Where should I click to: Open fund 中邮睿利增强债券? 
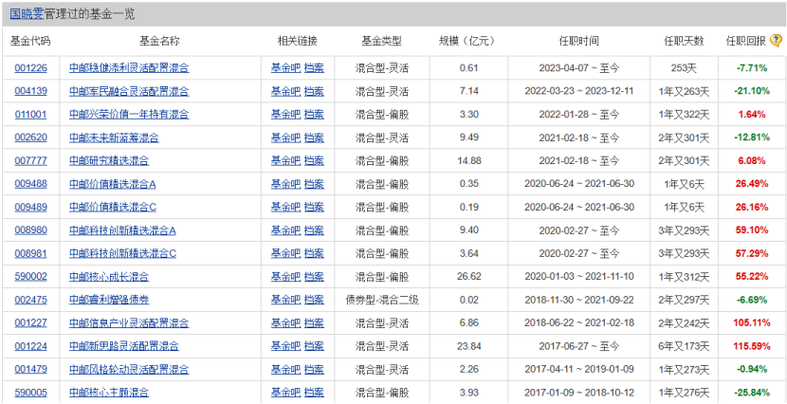pyautogui.click(x=109, y=300)
